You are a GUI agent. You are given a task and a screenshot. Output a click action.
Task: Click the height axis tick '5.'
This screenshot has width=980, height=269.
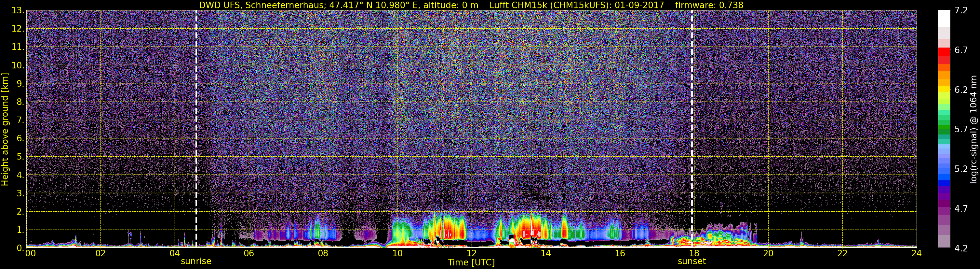pos(20,157)
